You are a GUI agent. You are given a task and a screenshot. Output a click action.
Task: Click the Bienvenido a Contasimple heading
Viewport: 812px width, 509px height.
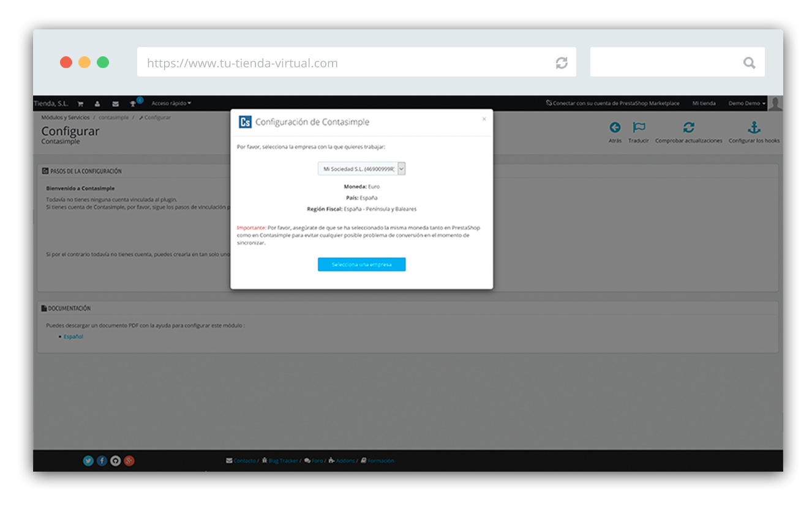click(80, 188)
